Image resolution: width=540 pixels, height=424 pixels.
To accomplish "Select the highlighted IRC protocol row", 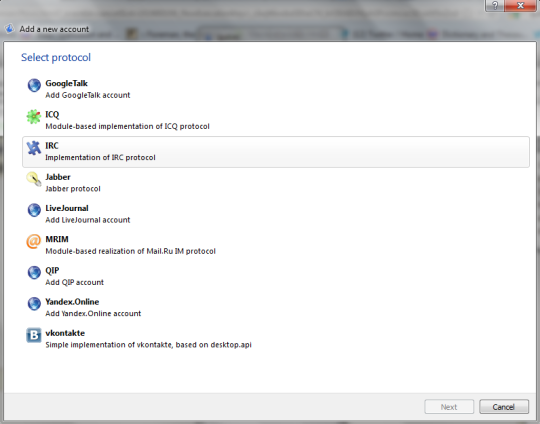I will pyautogui.click(x=276, y=152).
